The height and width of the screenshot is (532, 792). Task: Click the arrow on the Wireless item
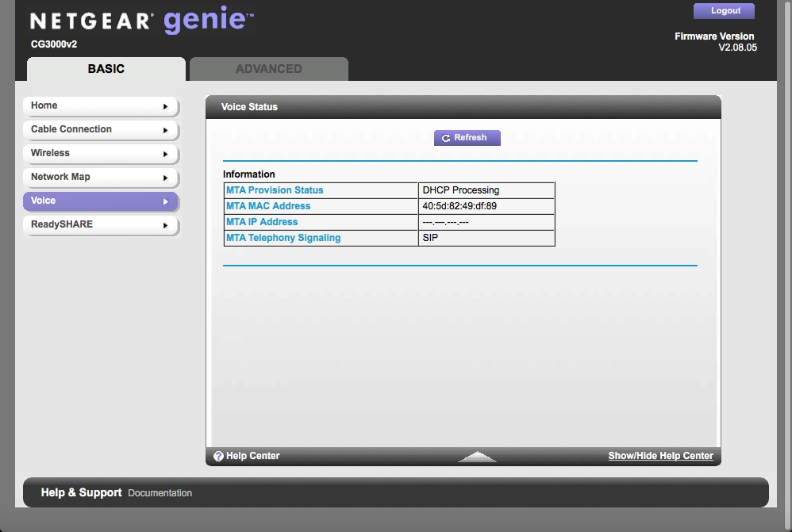click(x=165, y=154)
